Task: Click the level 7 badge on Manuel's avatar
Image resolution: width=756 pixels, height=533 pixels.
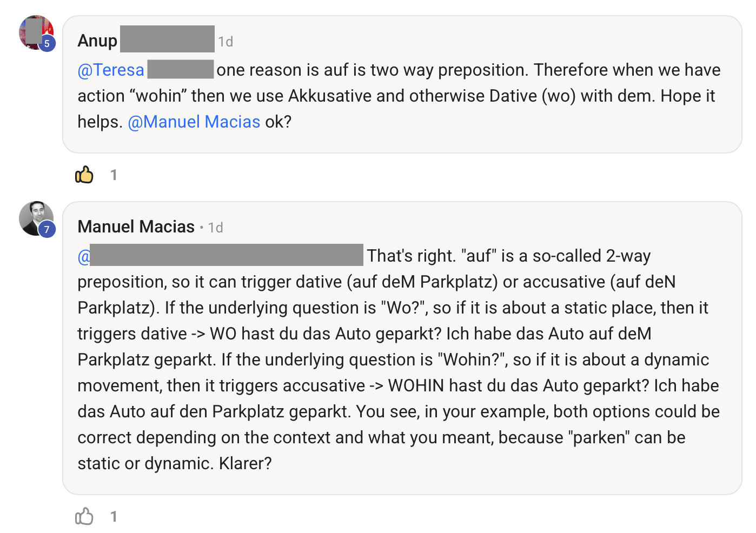Action: [x=47, y=230]
